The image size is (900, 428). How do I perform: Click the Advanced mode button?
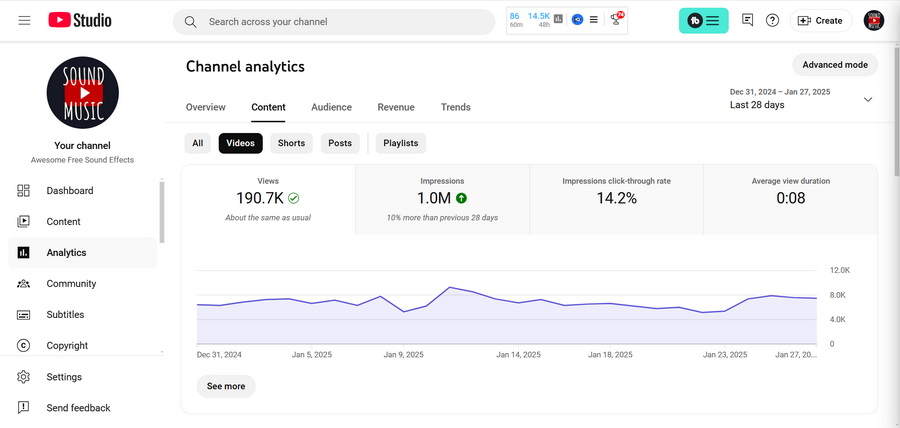point(835,65)
